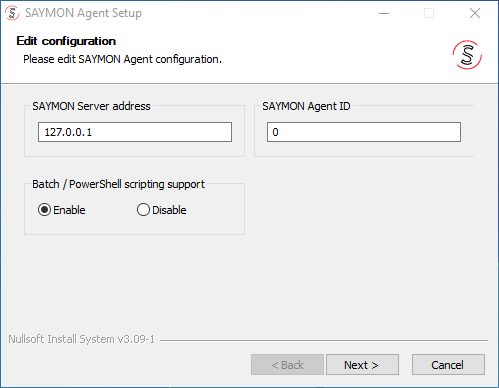Focus the SAYMON Agent ID field
The width and height of the screenshot is (499, 388).
(x=364, y=132)
